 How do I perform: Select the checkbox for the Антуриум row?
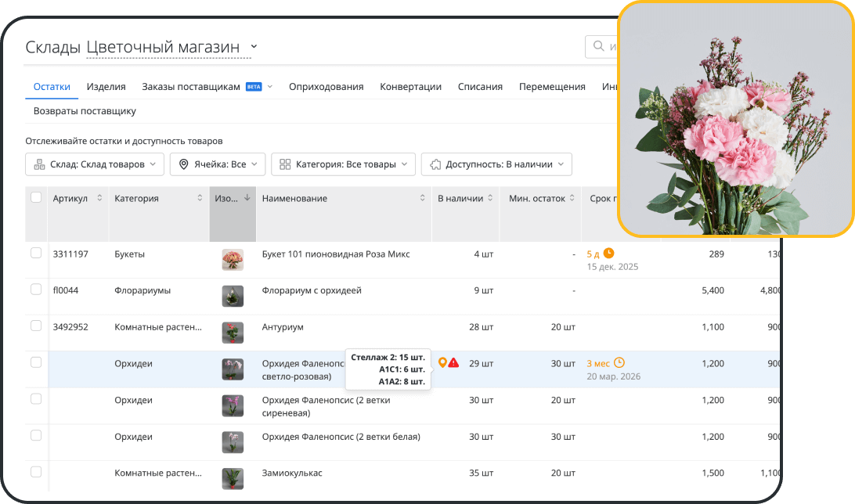point(36,326)
